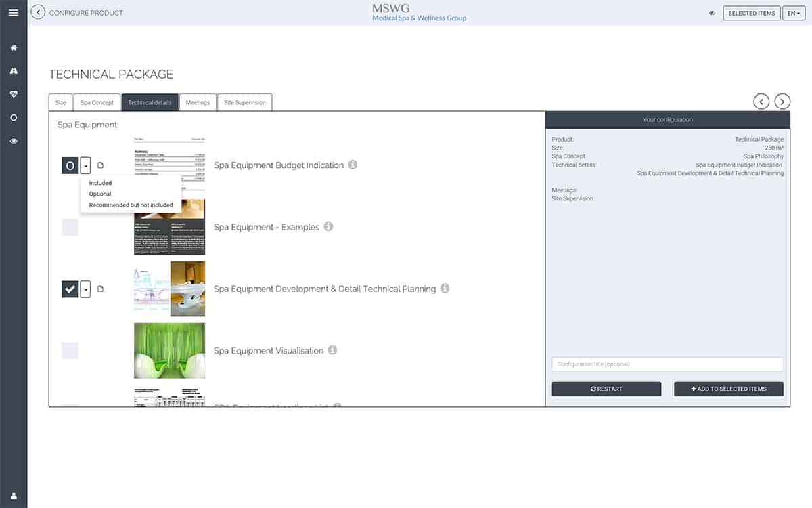Show info for Development & Detail Technical Planning

click(445, 288)
